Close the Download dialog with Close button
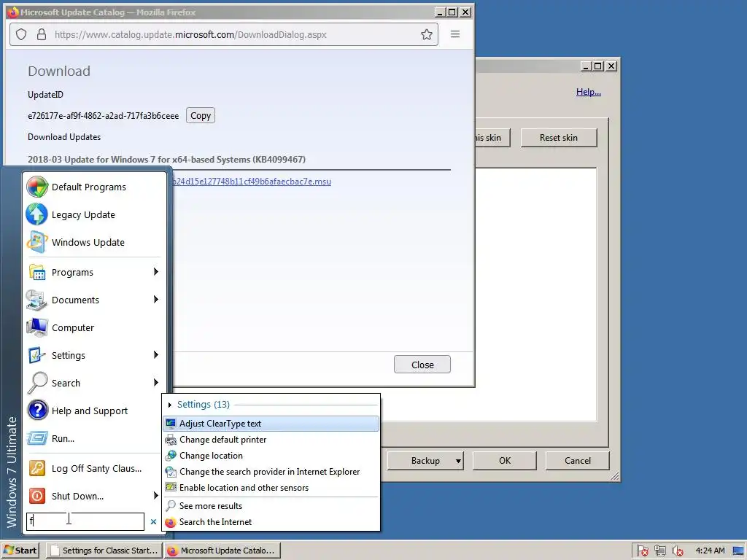This screenshot has width=747, height=560. tap(422, 365)
